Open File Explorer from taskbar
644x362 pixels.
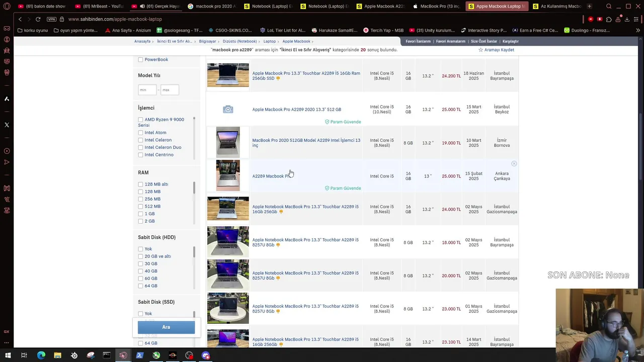(x=57, y=355)
